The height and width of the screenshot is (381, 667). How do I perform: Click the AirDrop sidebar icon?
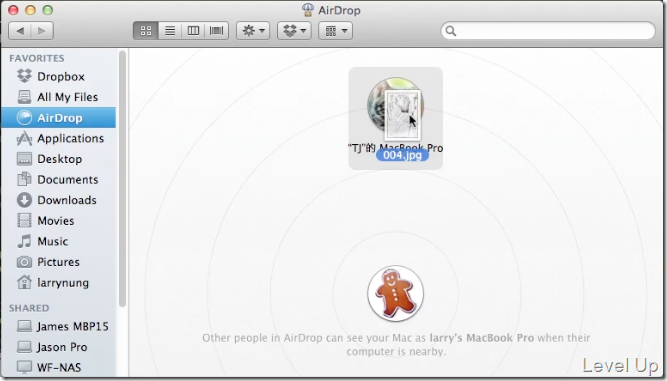tap(24, 118)
